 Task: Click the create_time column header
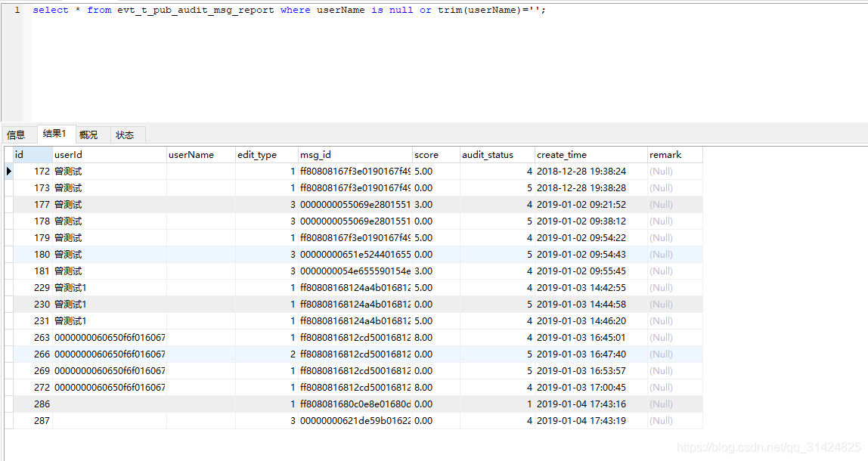pyautogui.click(x=591, y=155)
